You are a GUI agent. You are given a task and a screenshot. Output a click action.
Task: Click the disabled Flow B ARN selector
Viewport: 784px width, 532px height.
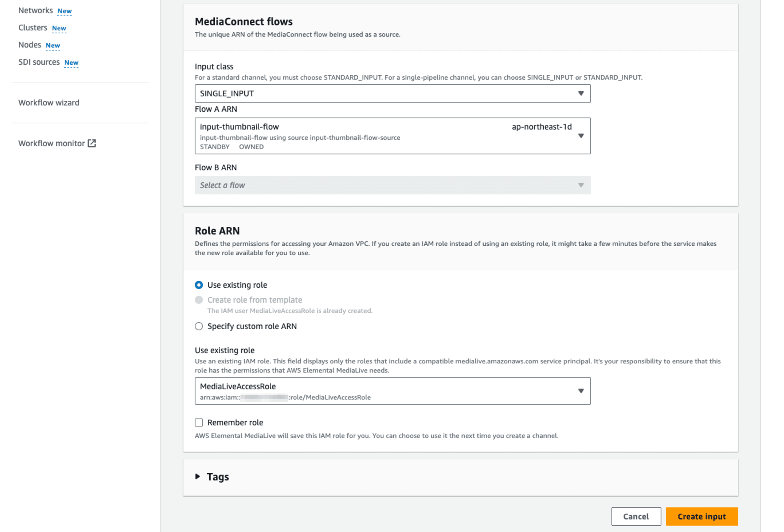pos(392,185)
